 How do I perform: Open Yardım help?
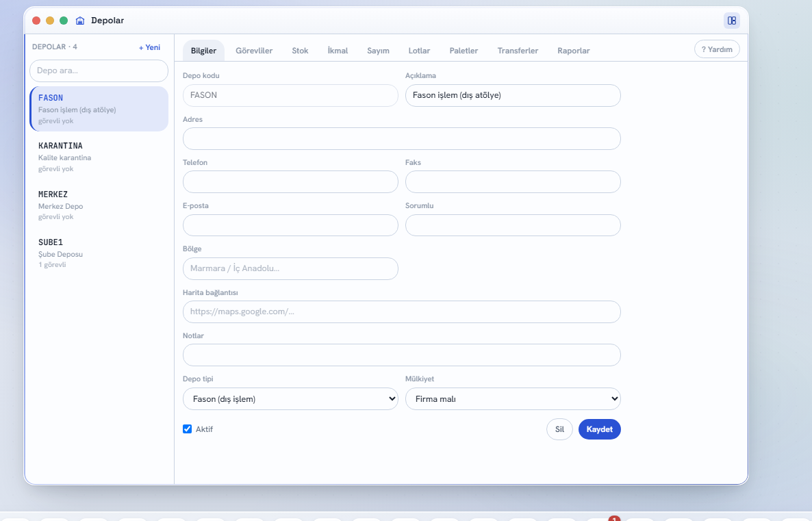(x=717, y=49)
